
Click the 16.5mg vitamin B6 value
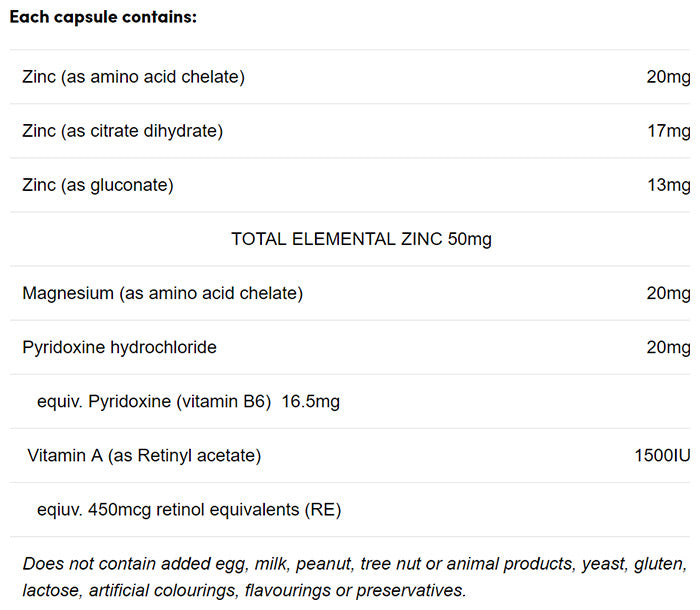[x=311, y=402]
